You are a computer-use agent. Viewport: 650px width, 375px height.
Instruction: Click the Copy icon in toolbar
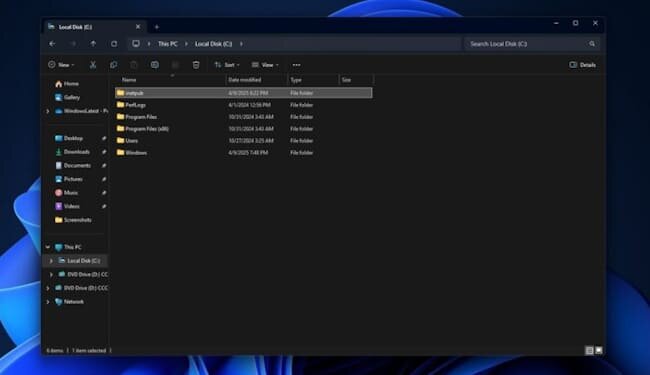(114, 65)
